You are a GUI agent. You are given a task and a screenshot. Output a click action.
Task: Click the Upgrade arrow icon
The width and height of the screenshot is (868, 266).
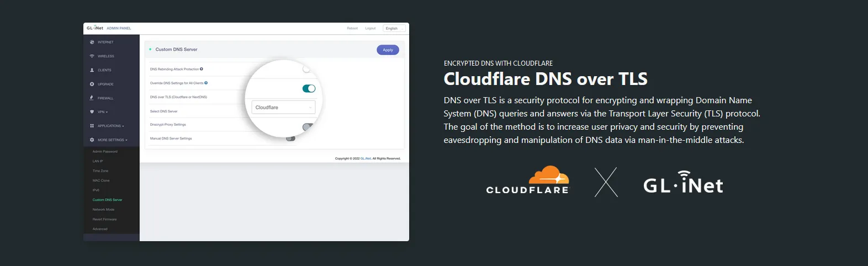coord(92,84)
